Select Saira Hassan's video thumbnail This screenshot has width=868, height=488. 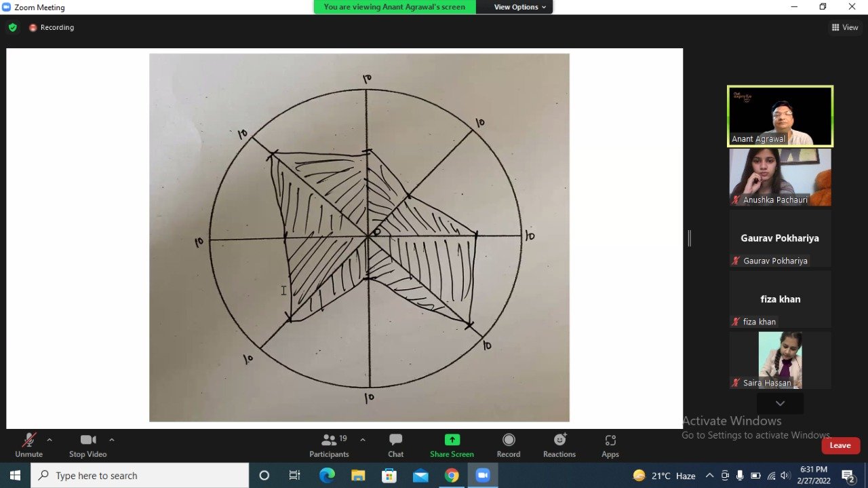[780, 360]
